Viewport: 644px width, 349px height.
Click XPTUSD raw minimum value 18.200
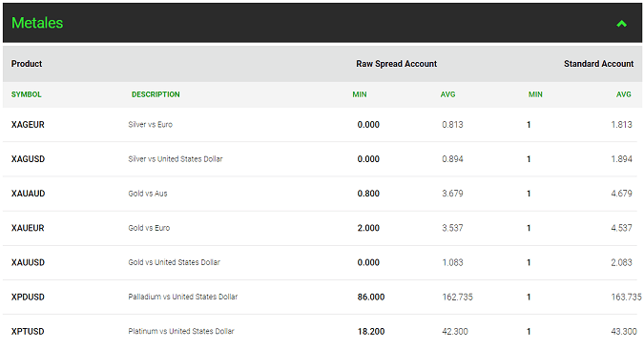[371, 331]
